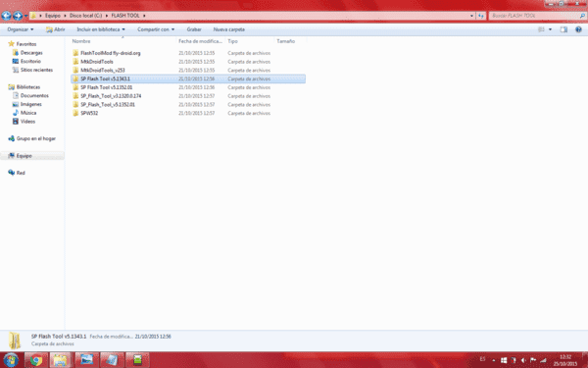Open the Organizar dropdown menu

(x=21, y=29)
